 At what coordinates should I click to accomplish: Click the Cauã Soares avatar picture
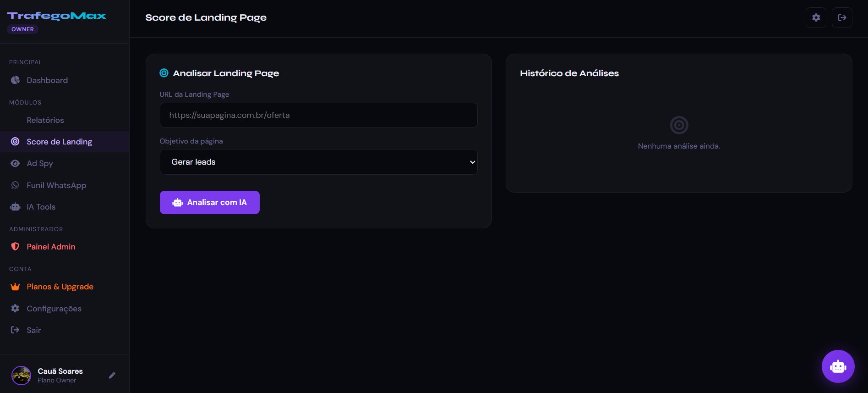pos(21,376)
